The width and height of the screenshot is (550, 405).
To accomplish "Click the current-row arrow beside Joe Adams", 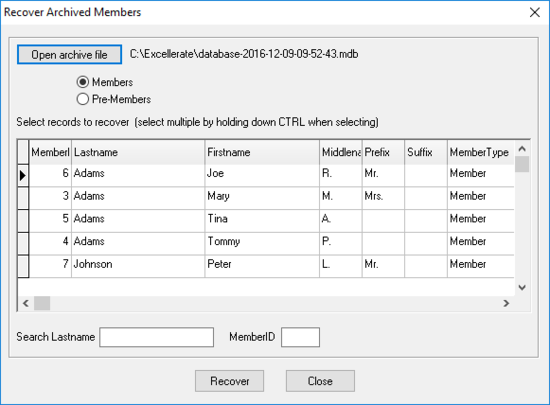I will point(23,175).
